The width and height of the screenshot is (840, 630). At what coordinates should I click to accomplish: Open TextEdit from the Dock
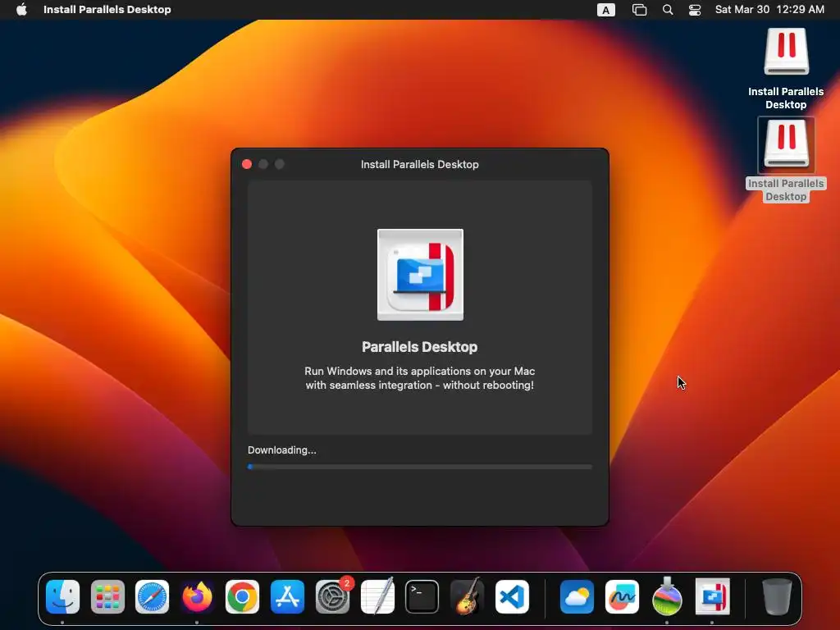point(377,596)
